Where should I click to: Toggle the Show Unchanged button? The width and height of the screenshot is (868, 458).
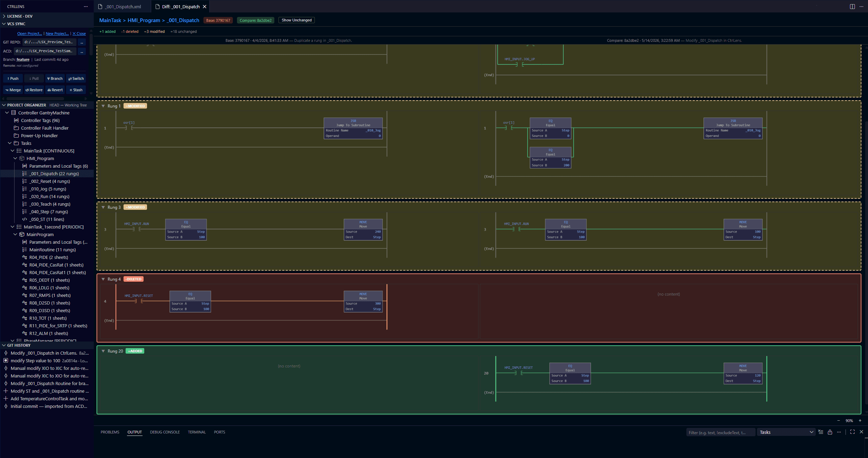point(296,20)
